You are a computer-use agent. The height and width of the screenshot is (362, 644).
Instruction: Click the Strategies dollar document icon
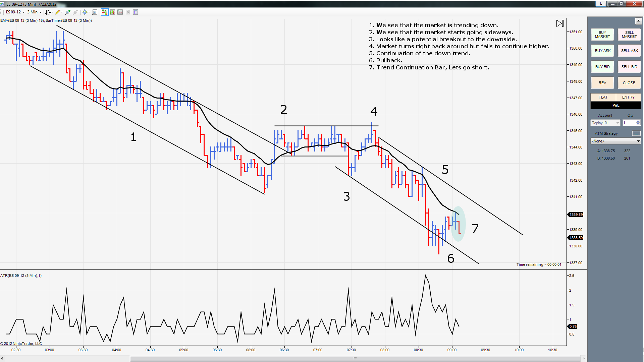[128, 12]
